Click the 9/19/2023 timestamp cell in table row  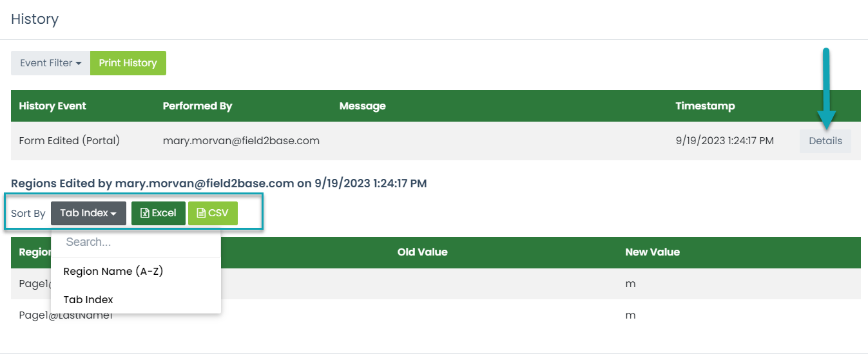724,140
